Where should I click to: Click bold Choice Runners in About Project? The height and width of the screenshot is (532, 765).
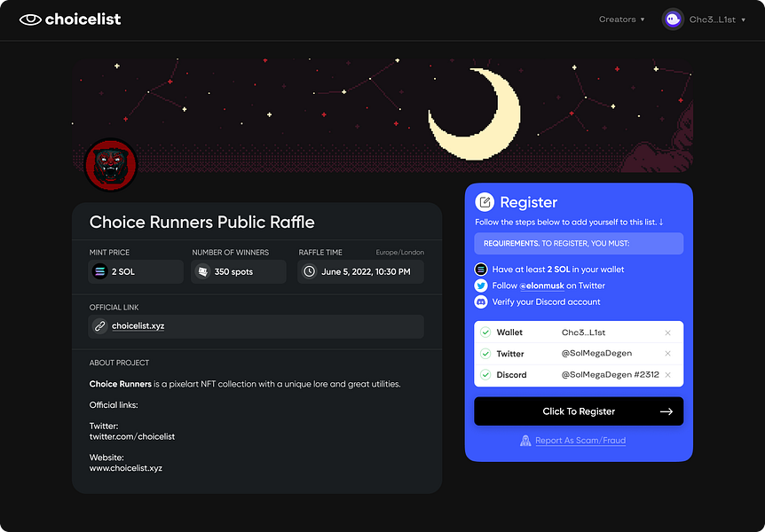(x=121, y=384)
